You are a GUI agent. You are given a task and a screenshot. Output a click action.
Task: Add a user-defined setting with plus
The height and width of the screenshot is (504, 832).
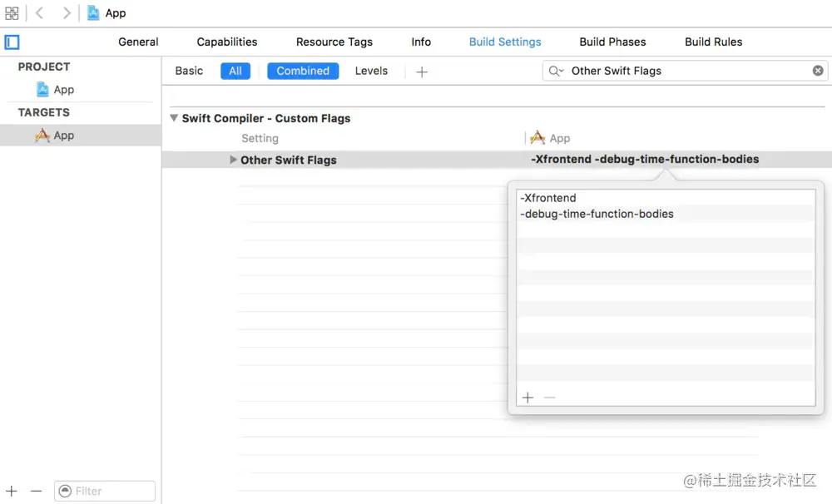(x=422, y=72)
